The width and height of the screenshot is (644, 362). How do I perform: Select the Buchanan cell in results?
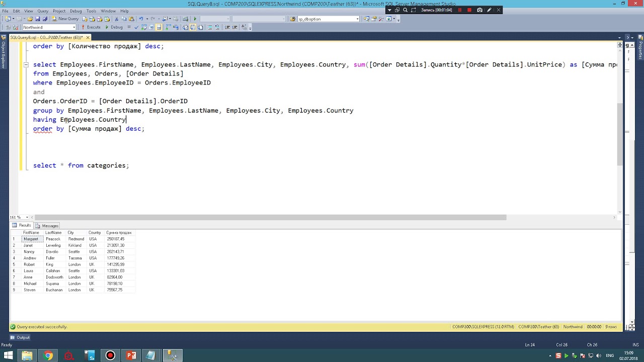point(54,290)
